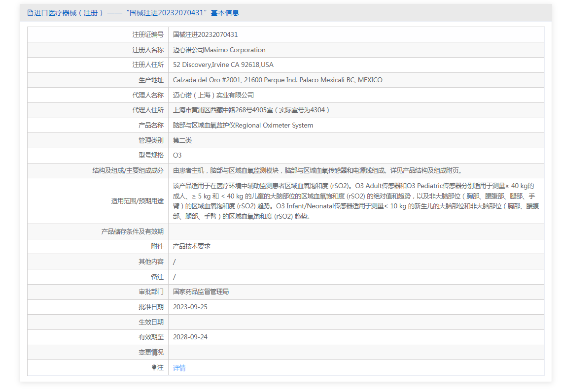
Task: Click the slash value in 其他内容 row
Action: [x=174, y=262]
